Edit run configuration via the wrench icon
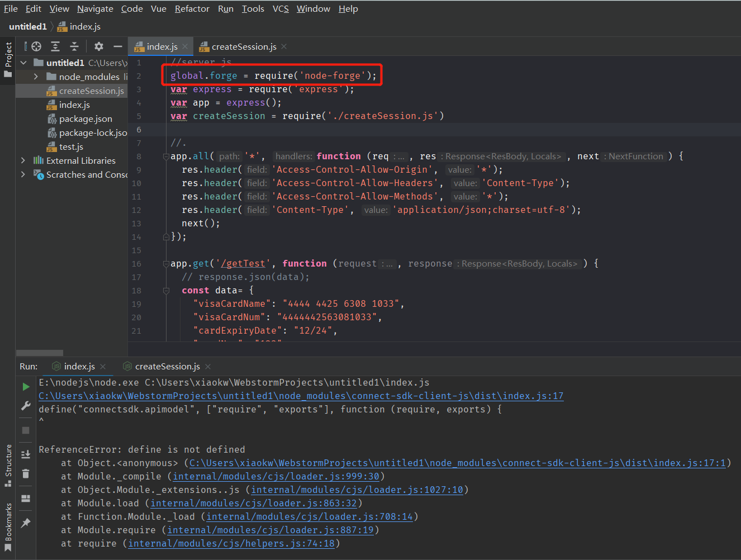The width and height of the screenshot is (741, 560). coord(26,406)
